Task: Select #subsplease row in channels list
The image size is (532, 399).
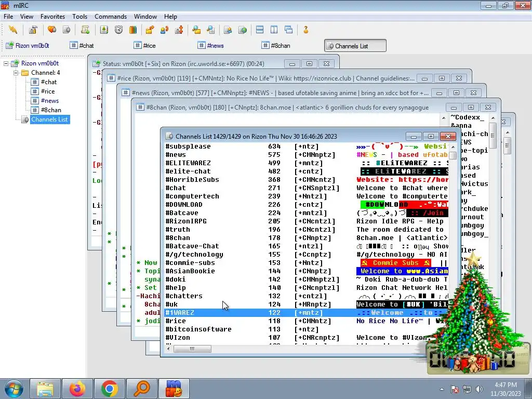Action: (x=307, y=146)
